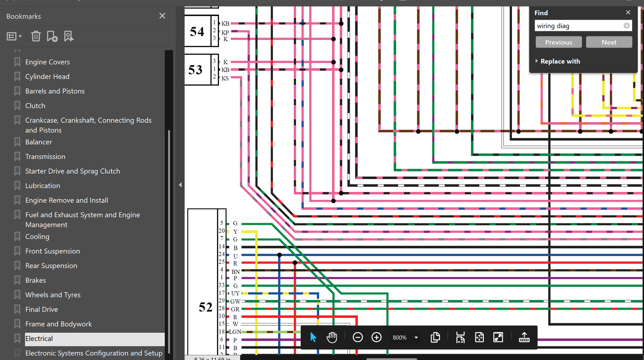The height and width of the screenshot is (360, 644).
Task: Click the share file icon
Action: click(524, 337)
